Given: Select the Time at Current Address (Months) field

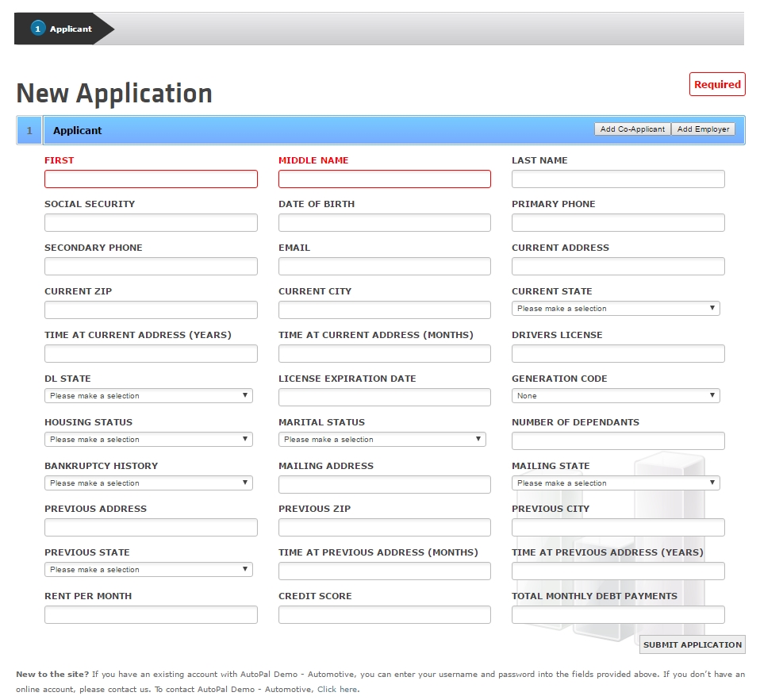Looking at the screenshot, I should [x=384, y=353].
